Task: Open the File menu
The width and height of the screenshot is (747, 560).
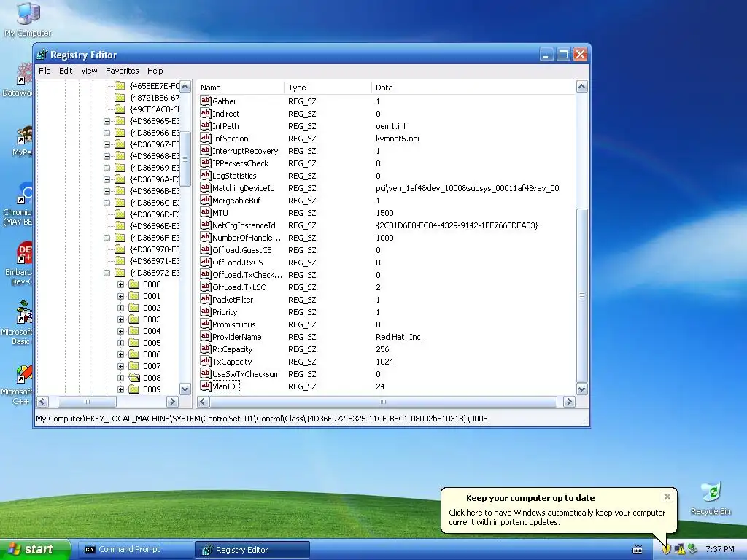Action: pyautogui.click(x=44, y=71)
